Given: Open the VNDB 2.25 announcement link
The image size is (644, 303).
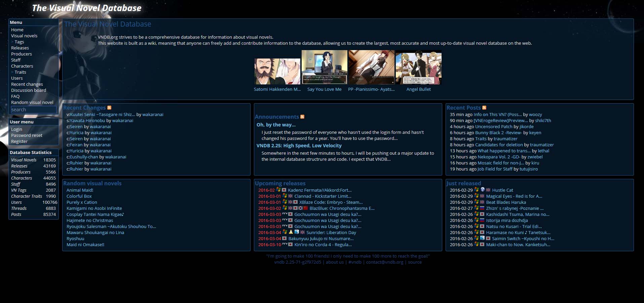Looking at the screenshot, I should pos(298,145).
